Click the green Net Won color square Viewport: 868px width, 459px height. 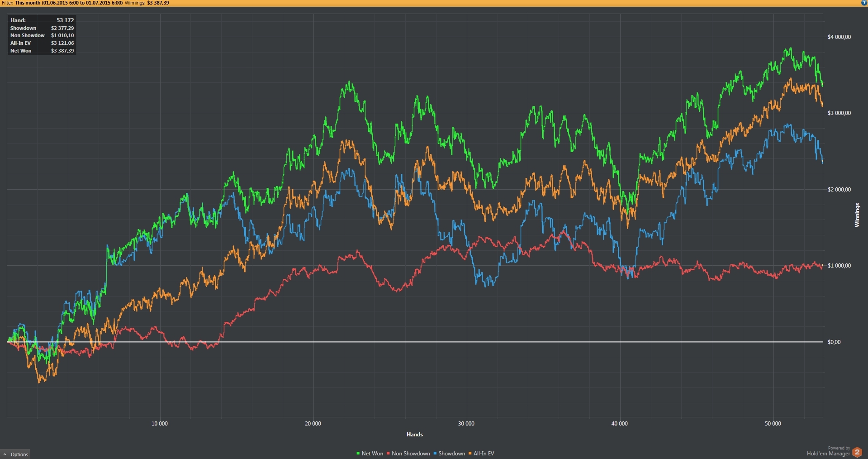coord(358,454)
